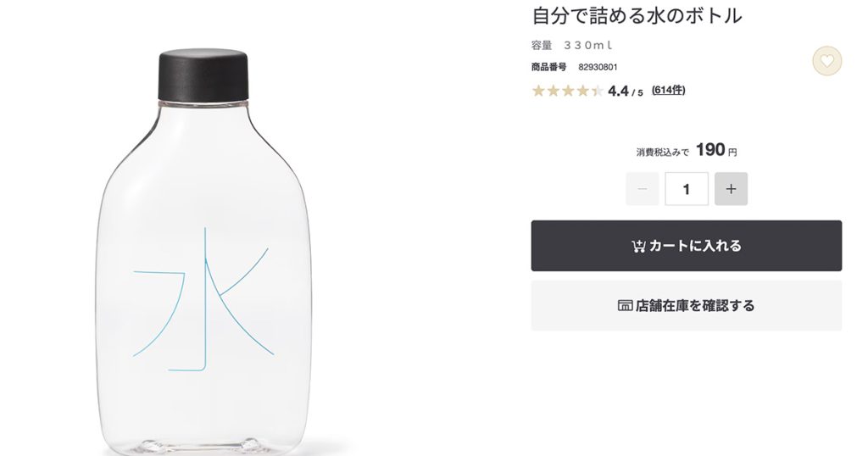The width and height of the screenshot is (868, 456).
Task: Open the water bottle product image
Action: pos(203,252)
